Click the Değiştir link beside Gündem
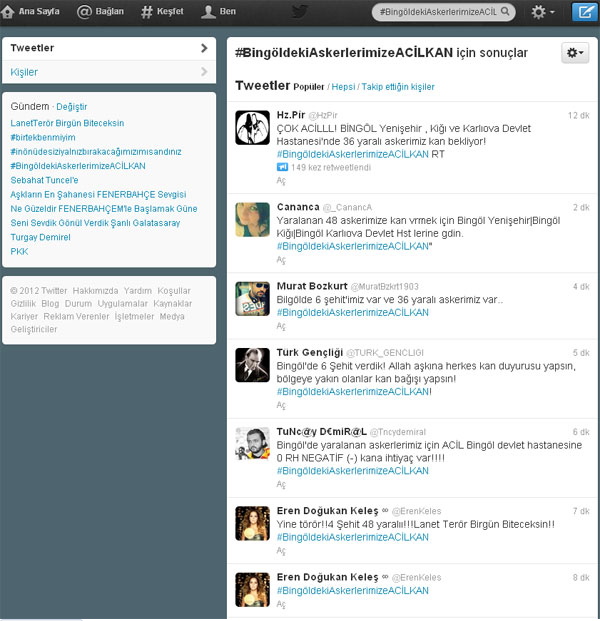The image size is (600, 621). (72, 107)
